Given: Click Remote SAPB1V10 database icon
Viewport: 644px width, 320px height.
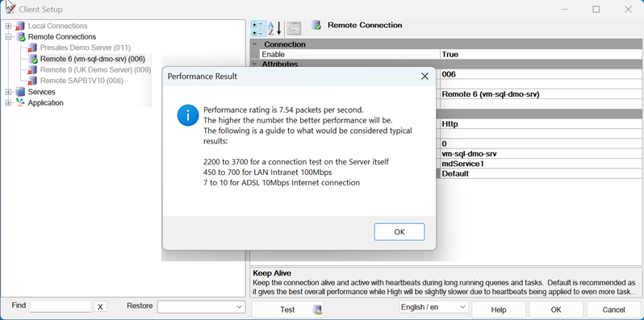Looking at the screenshot, I should (32, 81).
